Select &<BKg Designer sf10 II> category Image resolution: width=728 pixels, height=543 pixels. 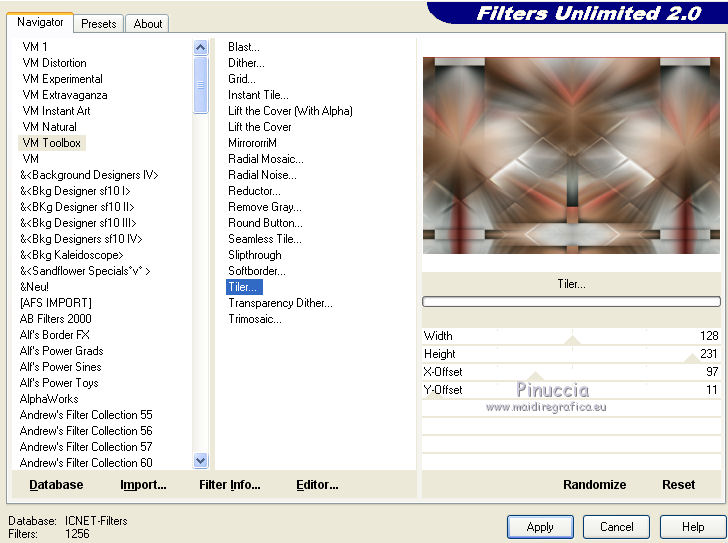pyautogui.click(x=77, y=207)
